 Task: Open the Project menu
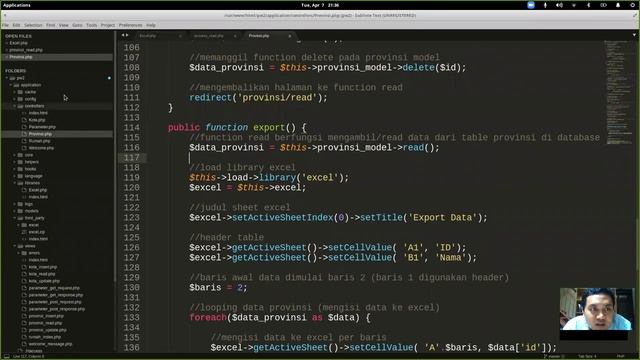pos(108,25)
